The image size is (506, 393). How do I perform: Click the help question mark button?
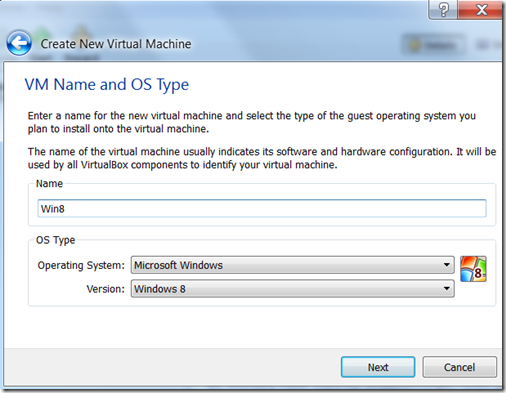(443, 10)
